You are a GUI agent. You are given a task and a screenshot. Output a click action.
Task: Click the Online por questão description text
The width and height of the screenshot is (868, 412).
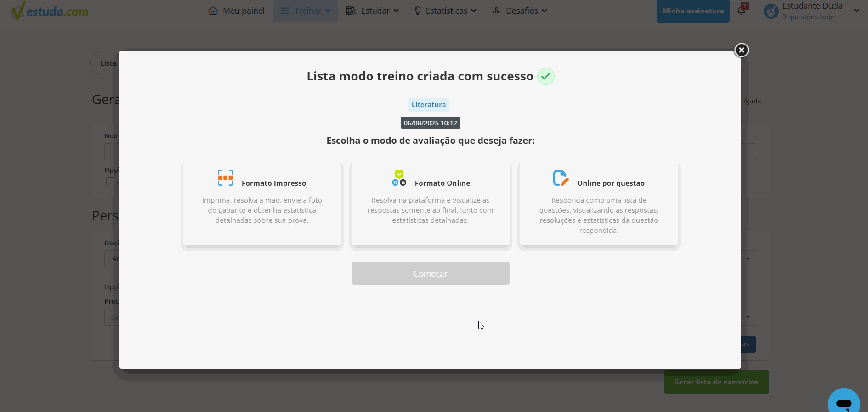pos(599,215)
